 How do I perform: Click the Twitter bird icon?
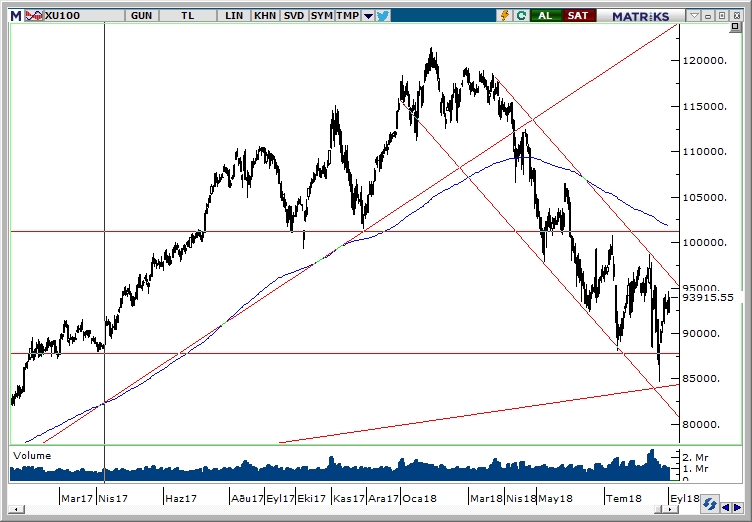coord(383,16)
